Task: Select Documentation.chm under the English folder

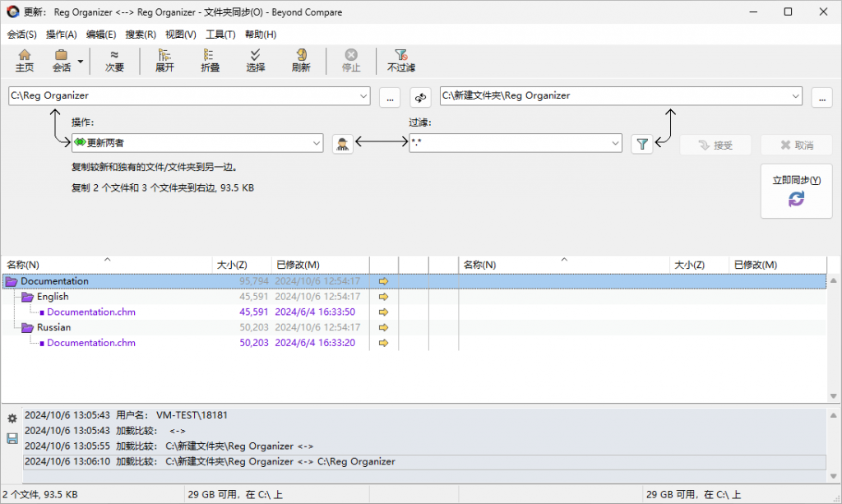Action: click(x=414, y=312)
